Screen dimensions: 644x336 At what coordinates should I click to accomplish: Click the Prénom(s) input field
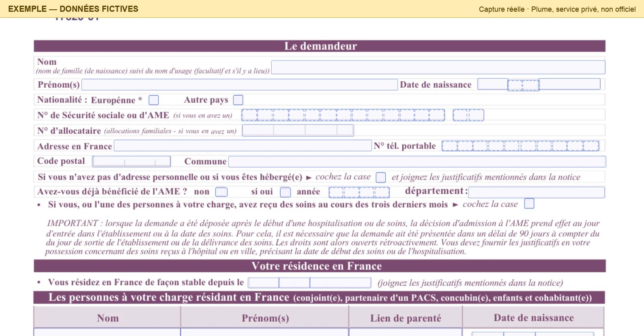point(239,85)
